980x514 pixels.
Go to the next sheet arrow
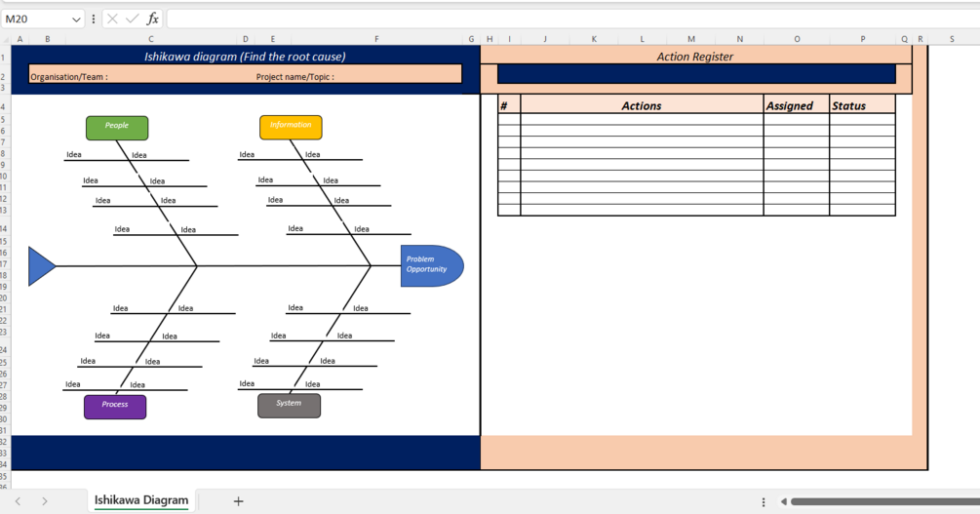click(45, 501)
